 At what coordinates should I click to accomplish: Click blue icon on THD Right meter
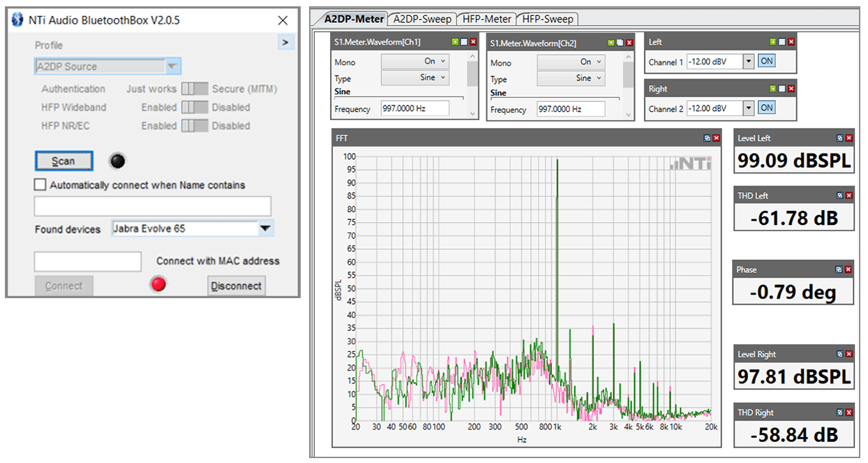(x=839, y=412)
